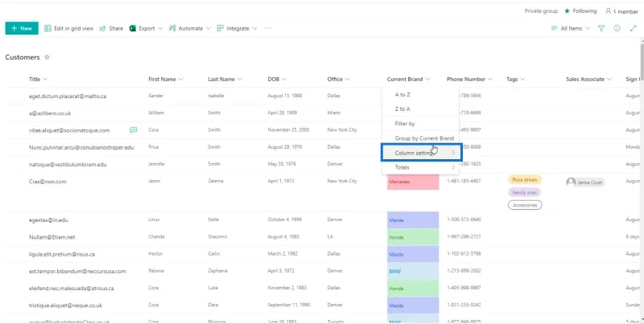This screenshot has height=324, width=644.
Task: Open the Nullam@Etiam.net item
Action: point(52,237)
